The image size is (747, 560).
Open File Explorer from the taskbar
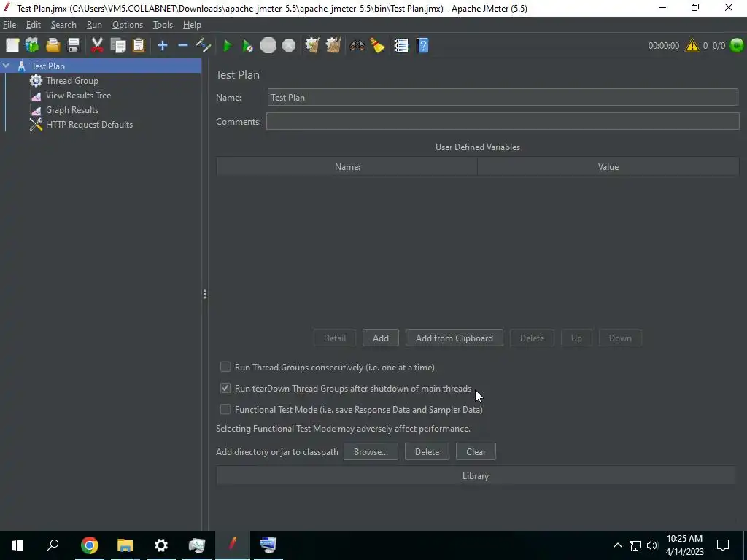[x=125, y=545]
